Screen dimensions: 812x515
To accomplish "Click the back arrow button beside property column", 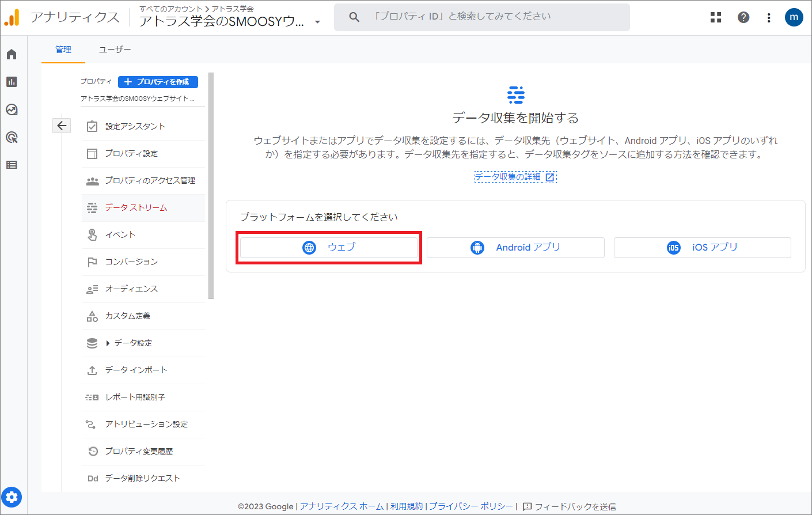I will pos(62,126).
